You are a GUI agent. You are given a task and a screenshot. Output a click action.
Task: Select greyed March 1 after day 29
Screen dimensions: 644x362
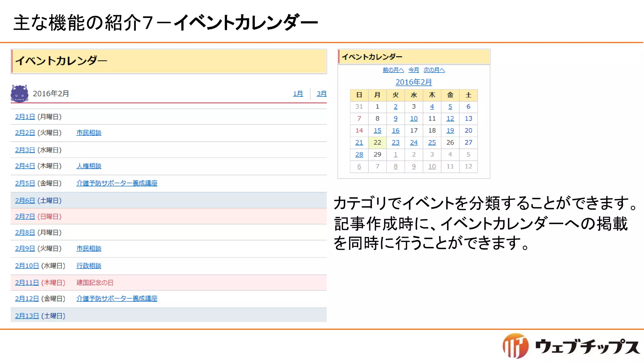click(396, 155)
